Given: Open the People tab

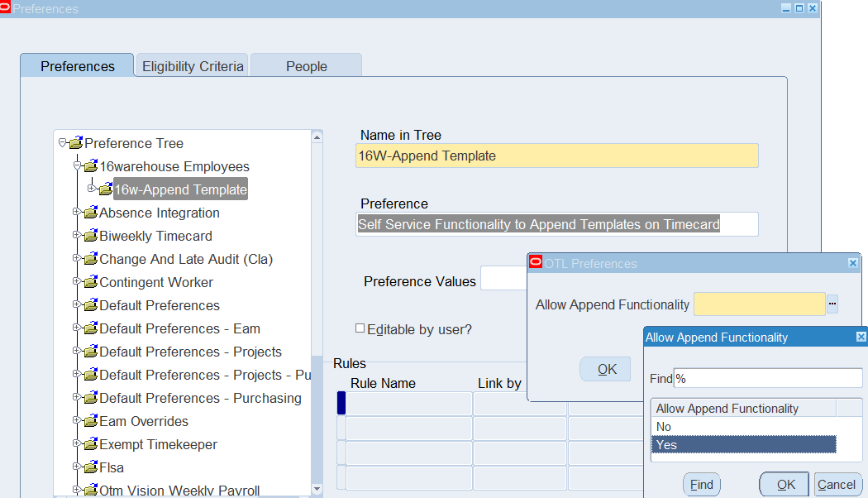Looking at the screenshot, I should pos(307,66).
